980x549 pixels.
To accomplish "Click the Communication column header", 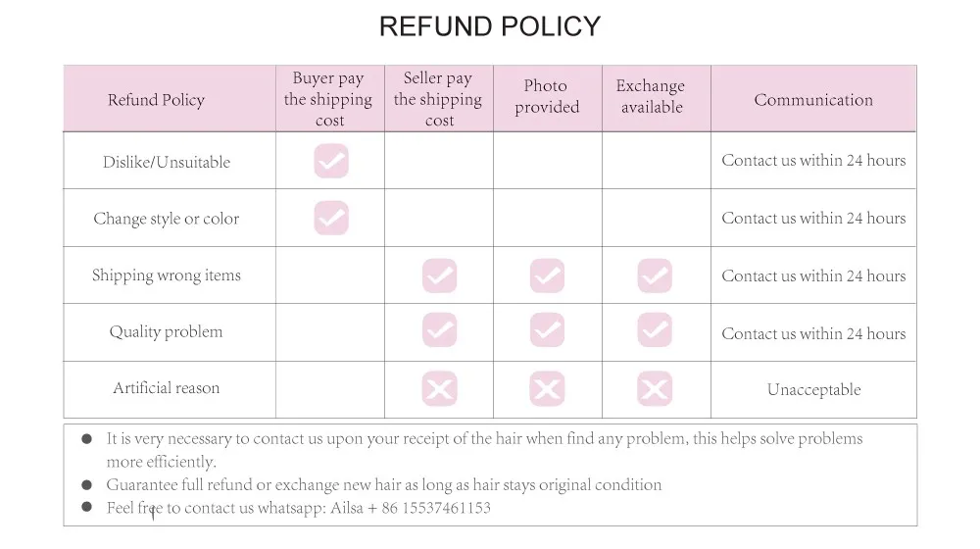I will (813, 100).
